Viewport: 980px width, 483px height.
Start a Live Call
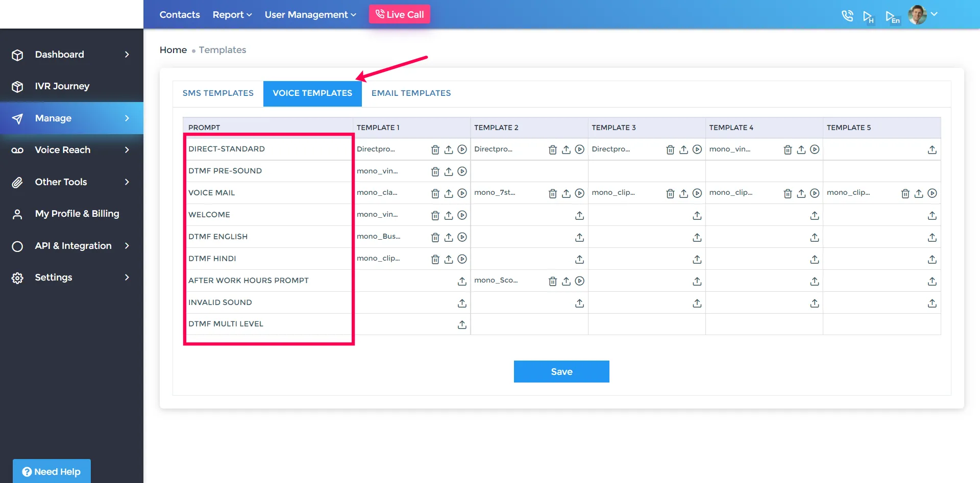(x=400, y=14)
